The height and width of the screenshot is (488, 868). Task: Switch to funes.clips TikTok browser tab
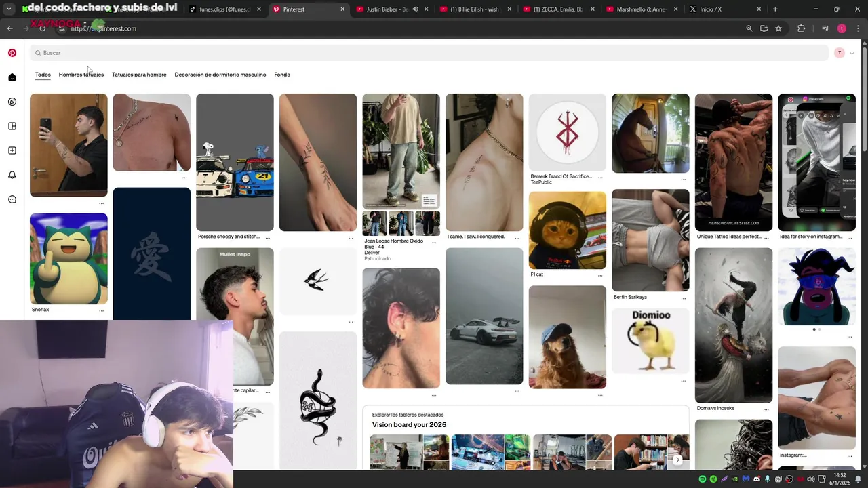point(224,9)
